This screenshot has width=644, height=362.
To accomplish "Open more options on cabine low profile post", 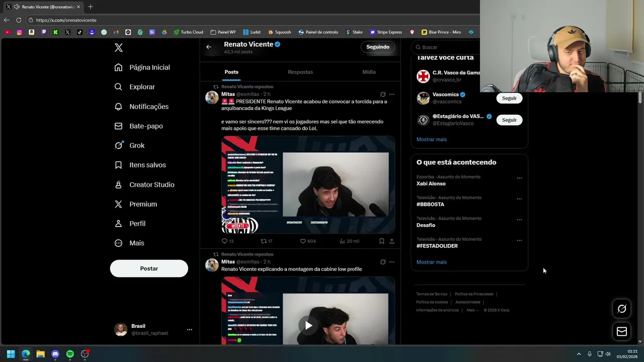I will pyautogui.click(x=392, y=261).
